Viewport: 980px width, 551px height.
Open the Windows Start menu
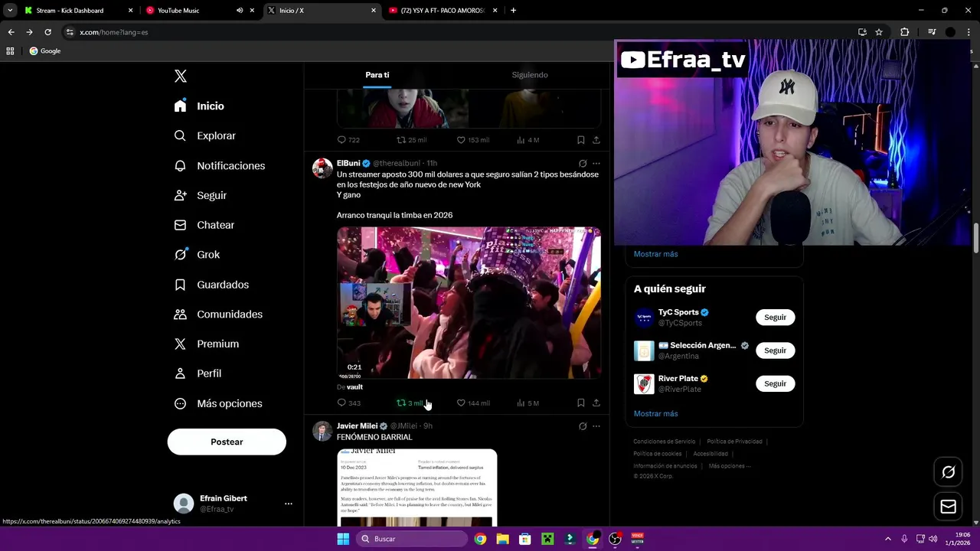click(x=343, y=539)
